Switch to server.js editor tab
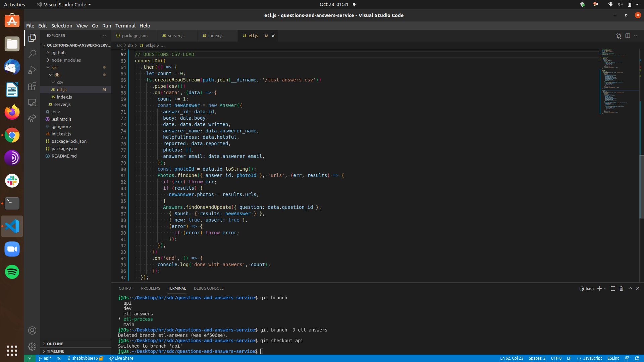This screenshot has width=644, height=362. point(176,36)
